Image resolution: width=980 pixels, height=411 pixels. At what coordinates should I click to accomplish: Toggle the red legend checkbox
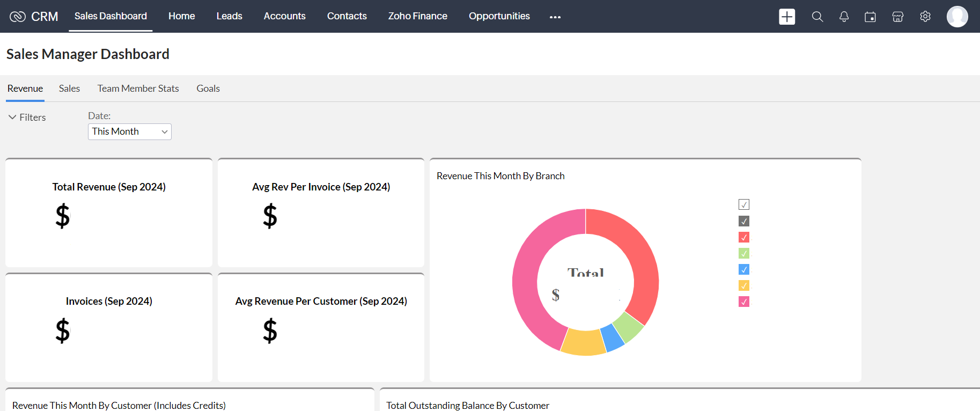(x=744, y=237)
